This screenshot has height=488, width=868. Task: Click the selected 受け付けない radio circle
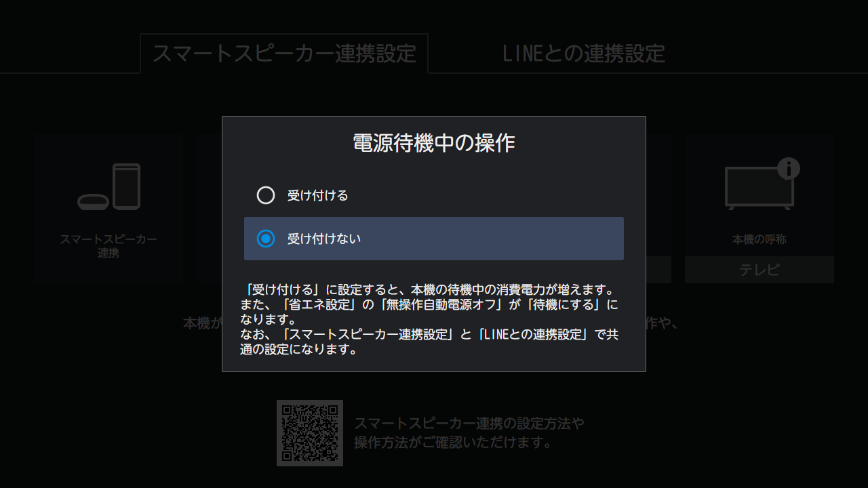[266, 239]
